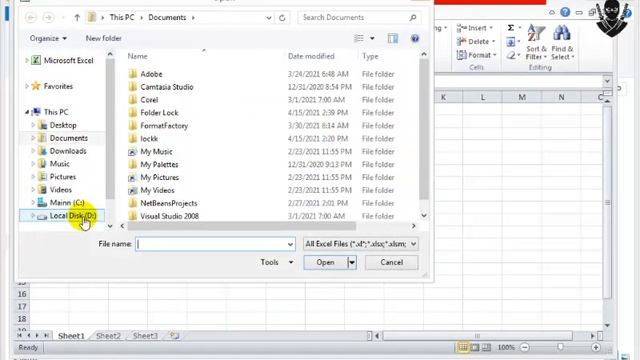Go back with the Back arrow

click(31, 18)
